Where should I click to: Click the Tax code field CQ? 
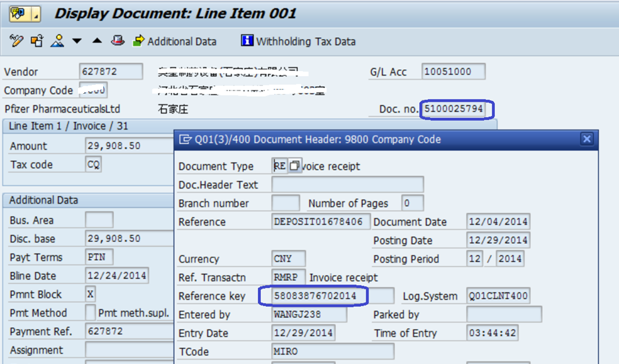(x=93, y=164)
